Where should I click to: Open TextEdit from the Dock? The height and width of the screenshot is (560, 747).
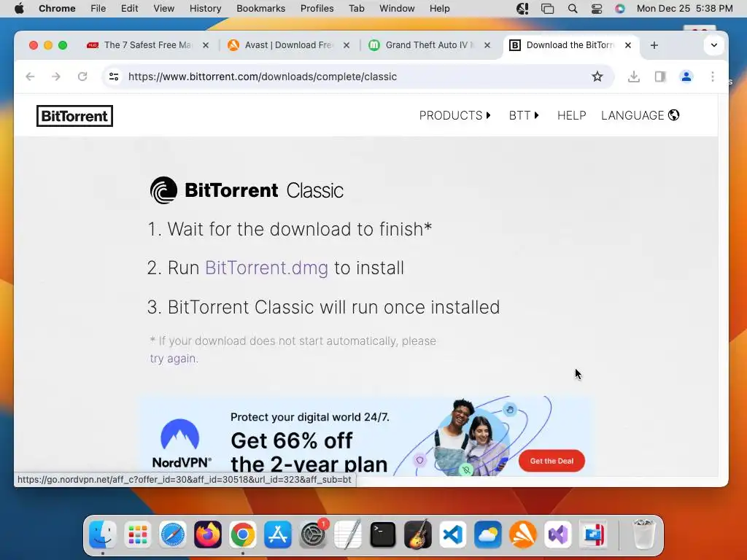[x=348, y=534]
